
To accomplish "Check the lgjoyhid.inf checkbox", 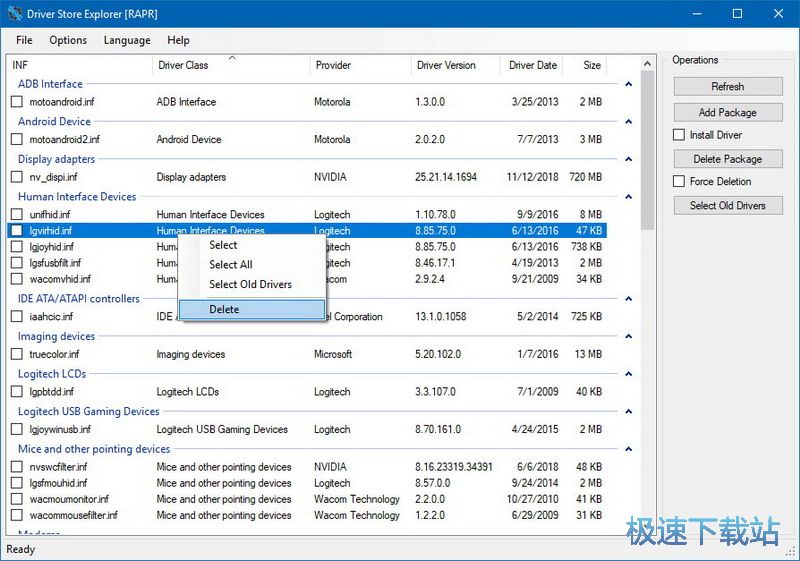I will tap(17, 247).
